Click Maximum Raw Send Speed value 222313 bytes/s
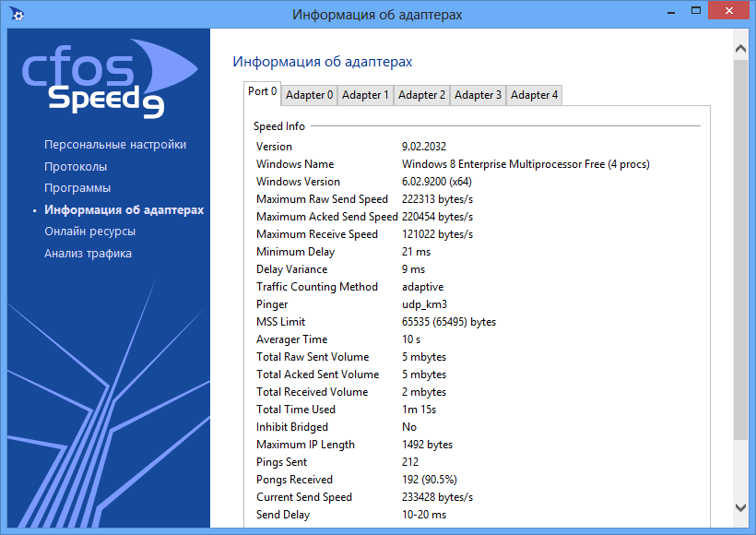Viewport: 756px width, 535px height. point(437,199)
